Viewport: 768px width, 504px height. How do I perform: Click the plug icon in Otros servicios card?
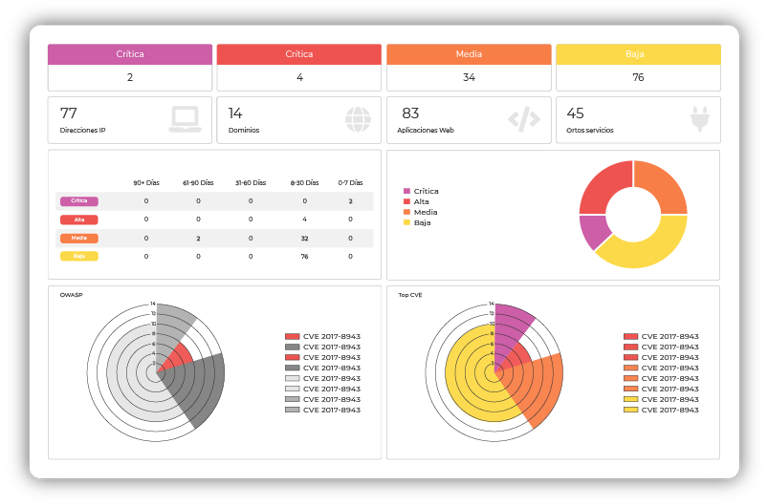pyautogui.click(x=700, y=119)
